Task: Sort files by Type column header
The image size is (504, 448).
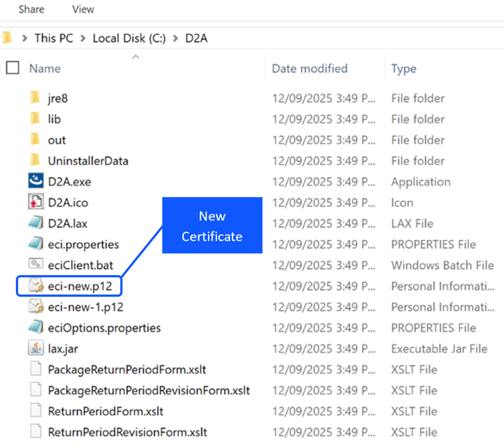Action: coord(404,69)
